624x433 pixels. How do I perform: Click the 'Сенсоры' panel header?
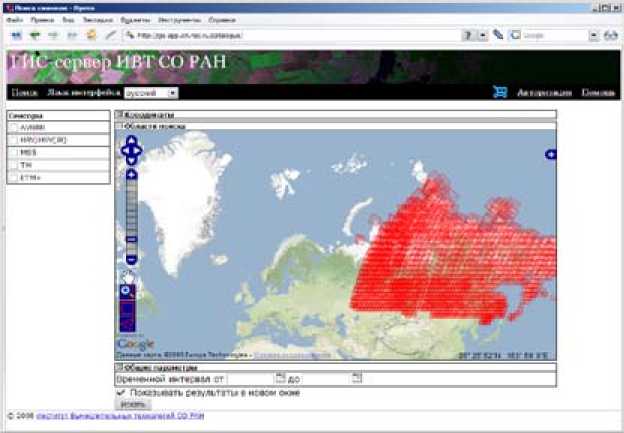click(x=58, y=116)
